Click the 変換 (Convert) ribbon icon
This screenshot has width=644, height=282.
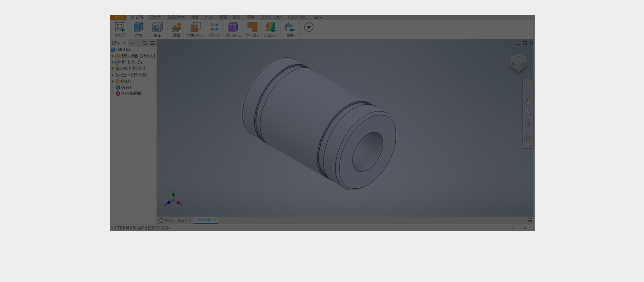click(x=290, y=28)
